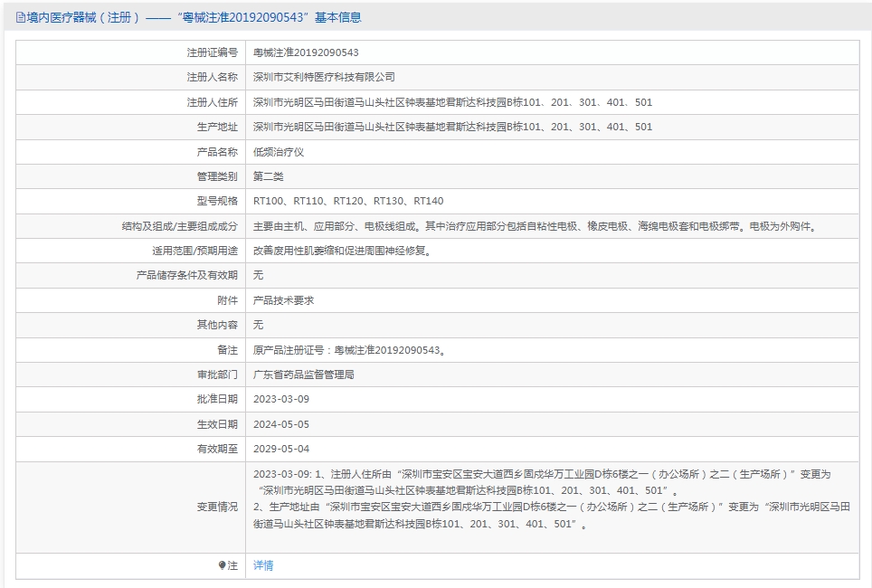Screen dimensions: 872x588
Task: Select effective date 2024-05-05
Action: pyautogui.click(x=280, y=424)
